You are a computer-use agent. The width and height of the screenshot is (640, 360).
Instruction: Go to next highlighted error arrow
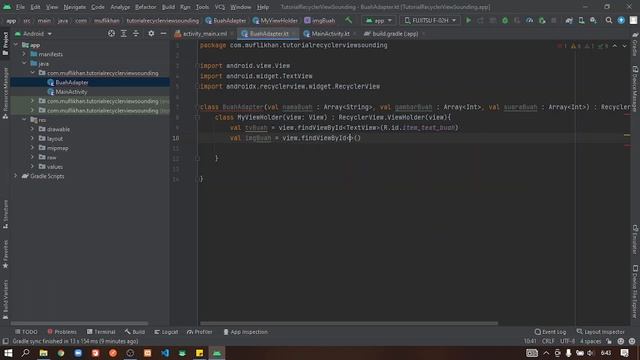point(624,46)
